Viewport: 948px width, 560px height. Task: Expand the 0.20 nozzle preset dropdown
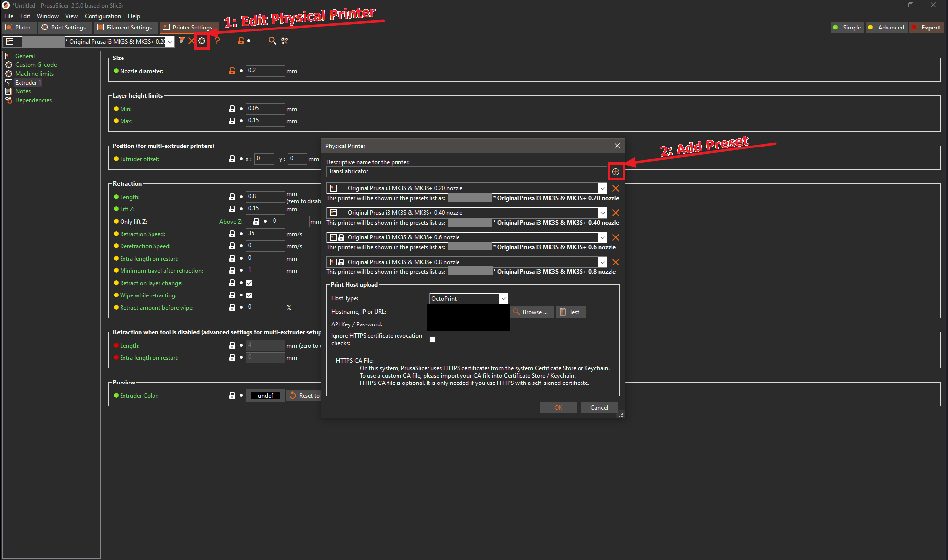601,188
